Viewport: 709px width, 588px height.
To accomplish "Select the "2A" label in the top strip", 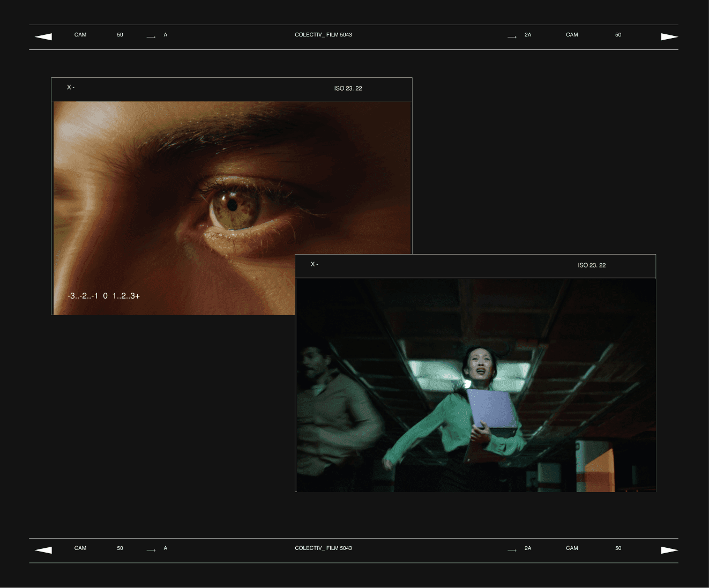I will 528,35.
